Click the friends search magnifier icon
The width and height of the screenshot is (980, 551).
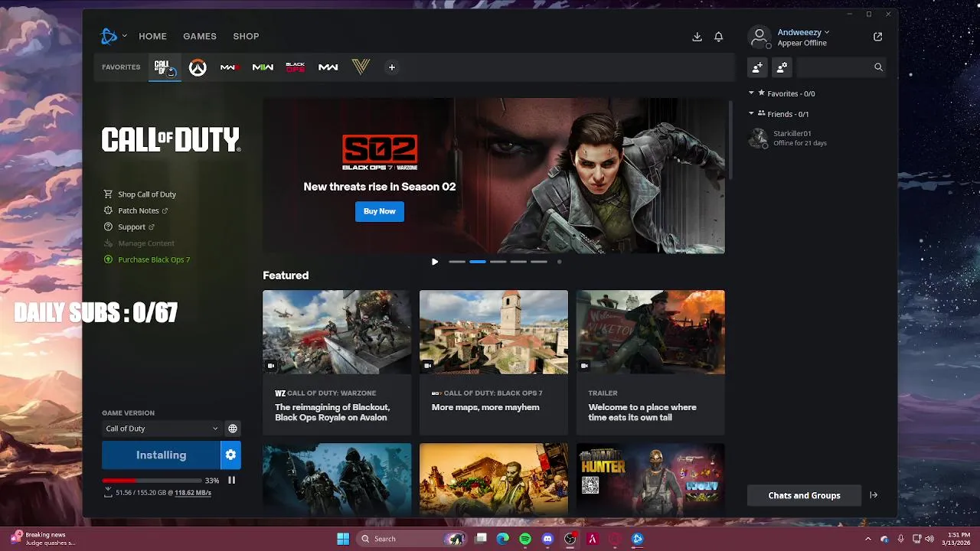pyautogui.click(x=878, y=67)
